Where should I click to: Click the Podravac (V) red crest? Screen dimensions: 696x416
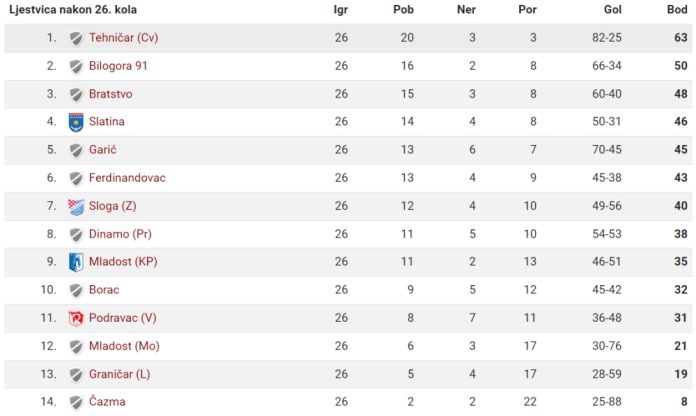click(76, 318)
